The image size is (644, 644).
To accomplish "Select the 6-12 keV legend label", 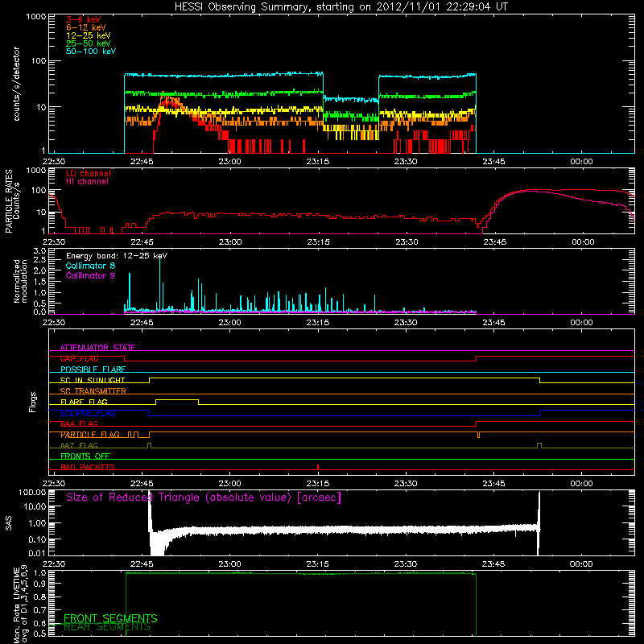I will [x=86, y=27].
